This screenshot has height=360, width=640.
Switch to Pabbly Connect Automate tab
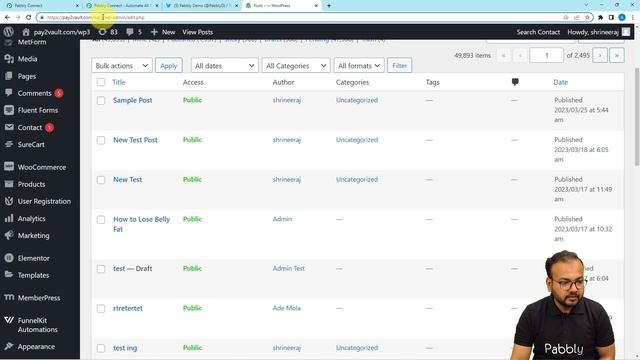[122, 6]
